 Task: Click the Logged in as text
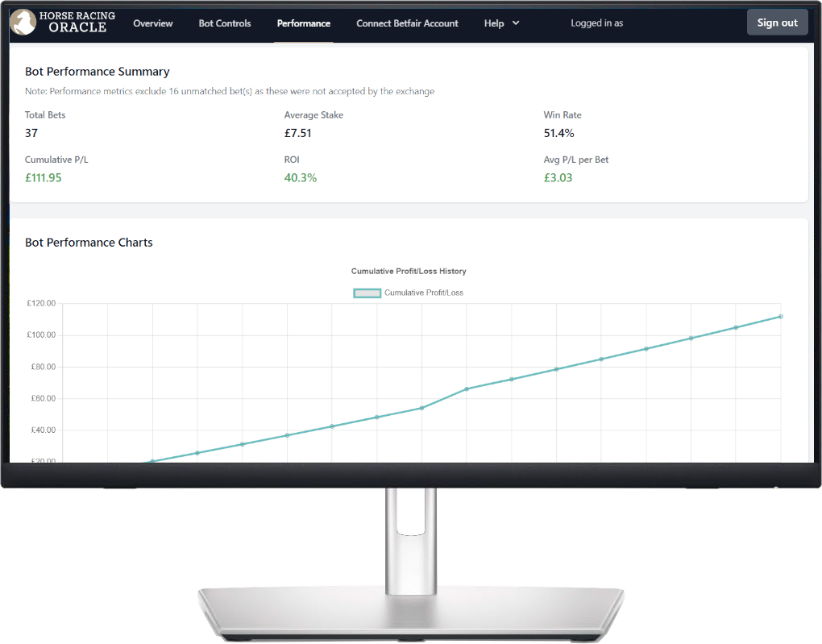click(x=596, y=23)
